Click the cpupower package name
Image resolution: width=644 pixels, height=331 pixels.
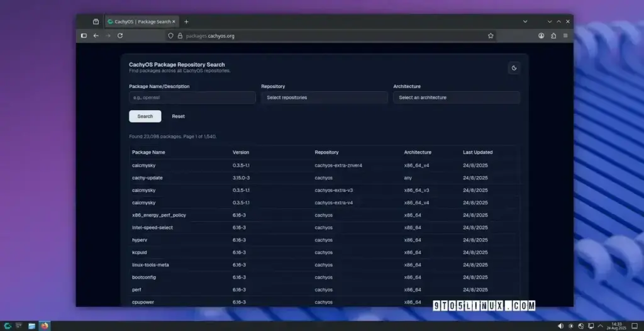pos(143,302)
